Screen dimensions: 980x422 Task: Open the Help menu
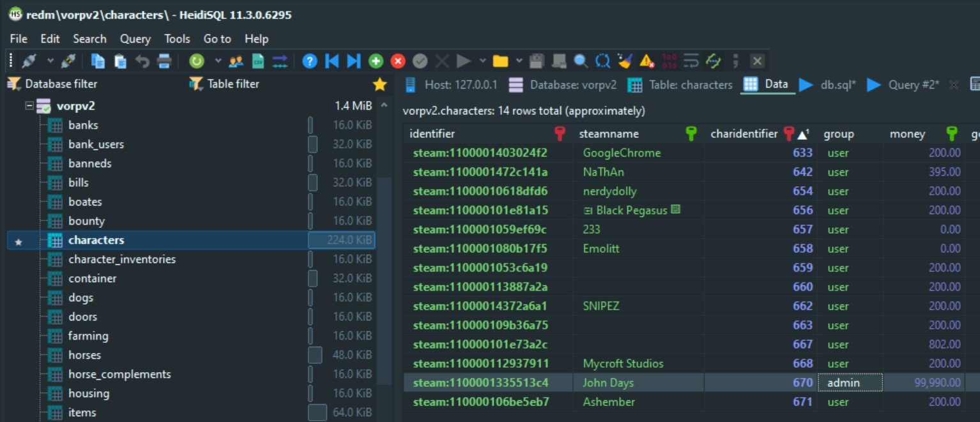click(256, 39)
